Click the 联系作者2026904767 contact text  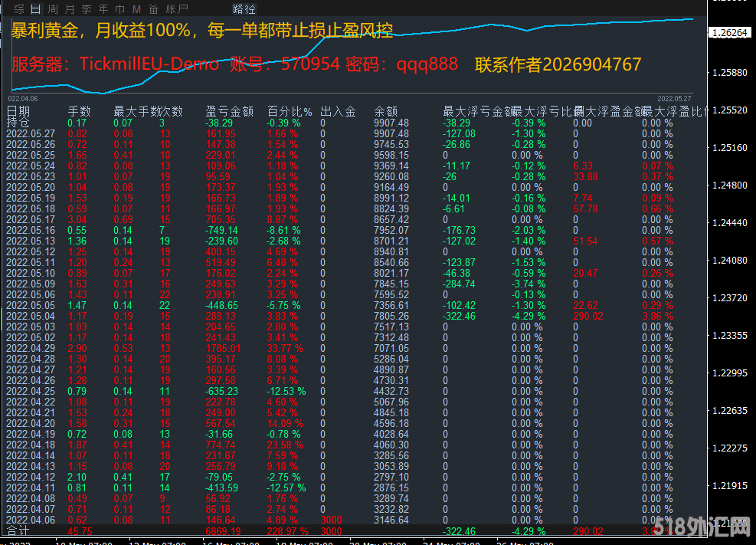[558, 64]
